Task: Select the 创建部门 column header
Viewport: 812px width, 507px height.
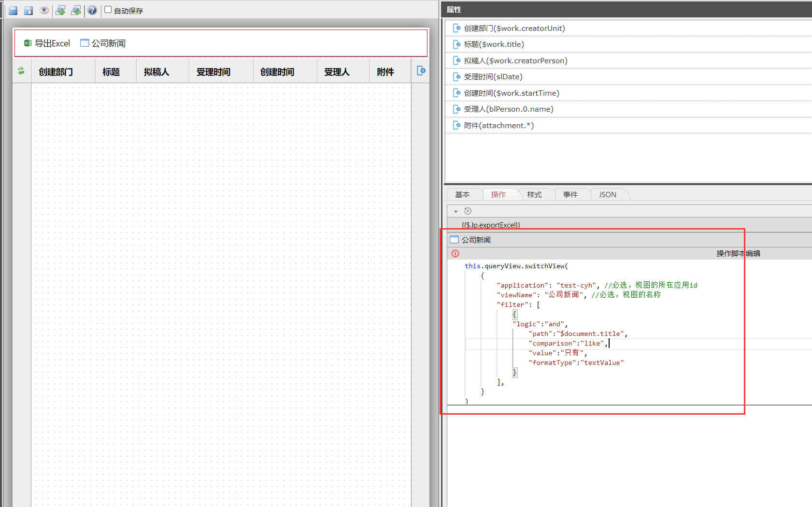Action: click(56, 72)
